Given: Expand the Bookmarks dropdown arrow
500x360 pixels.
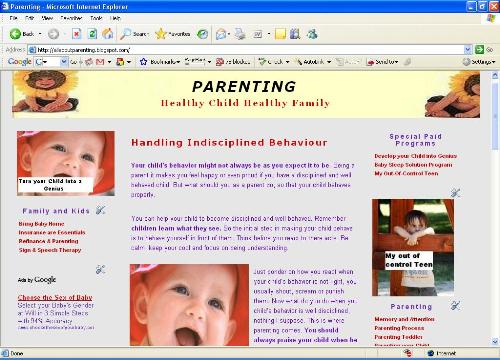Looking at the screenshot, I should point(178,62).
